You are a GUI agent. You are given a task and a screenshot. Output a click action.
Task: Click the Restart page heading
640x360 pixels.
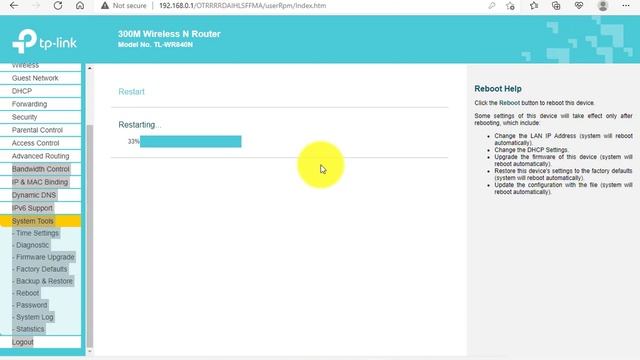[x=131, y=92]
